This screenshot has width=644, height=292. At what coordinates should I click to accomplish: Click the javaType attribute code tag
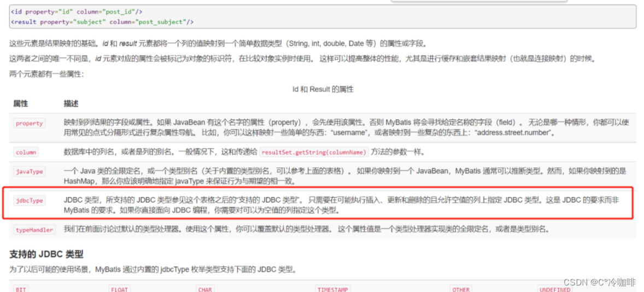pyautogui.click(x=29, y=172)
